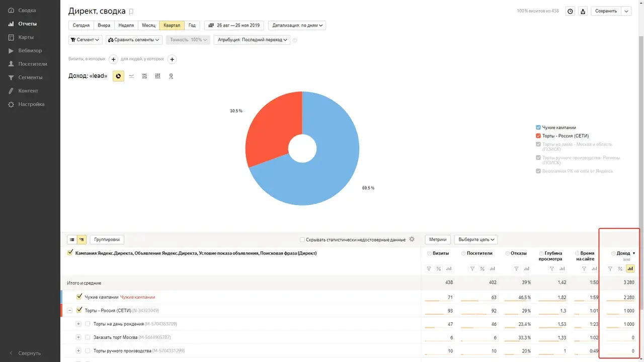Open the report history clock icon

pos(570,11)
